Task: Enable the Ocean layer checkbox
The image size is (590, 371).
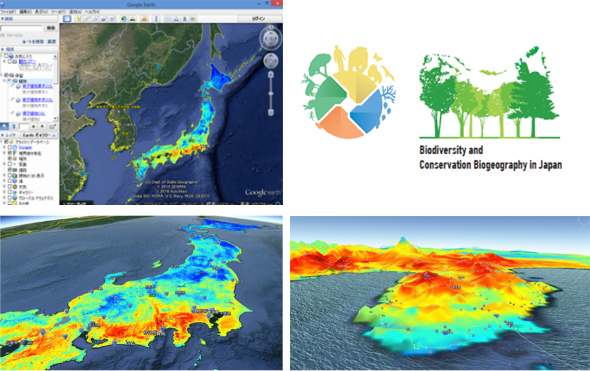Action: pyautogui.click(x=10, y=181)
